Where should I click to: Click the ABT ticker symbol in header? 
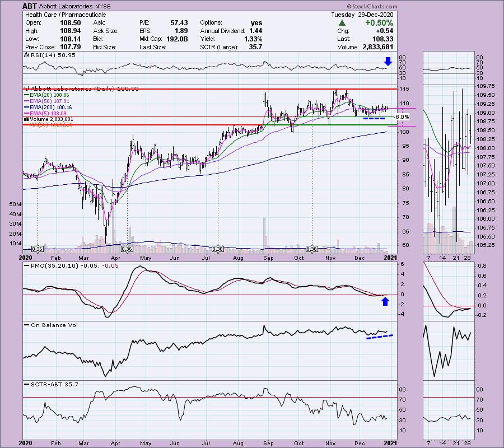pos(30,6)
